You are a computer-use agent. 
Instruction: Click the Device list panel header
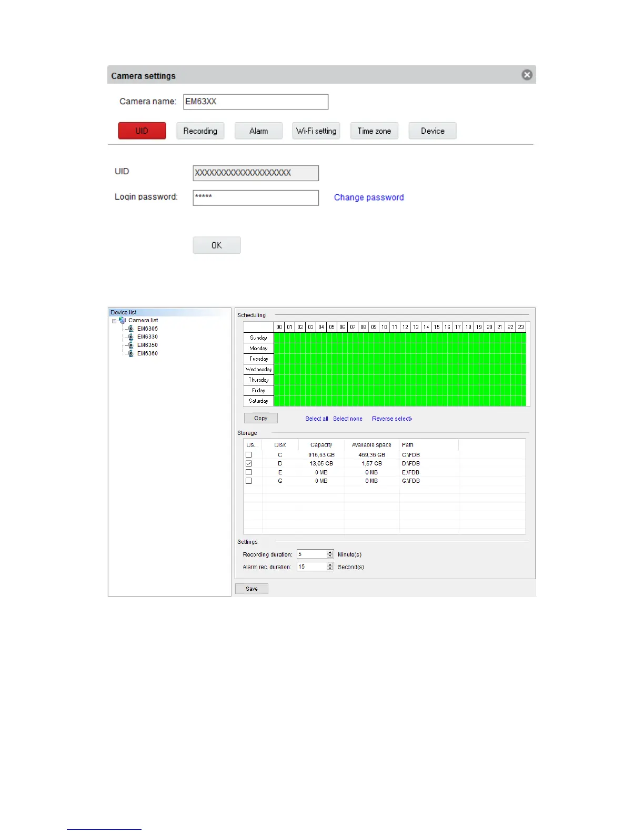coord(169,312)
